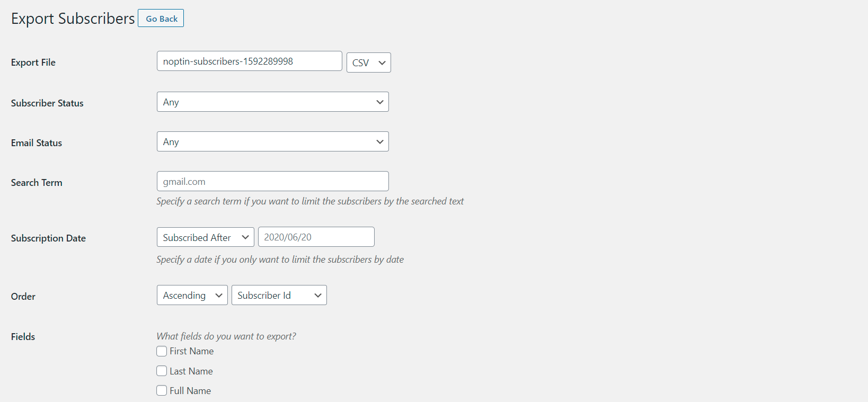Open the Subscribed After dropdown
This screenshot has width=868, height=402.
205,237
